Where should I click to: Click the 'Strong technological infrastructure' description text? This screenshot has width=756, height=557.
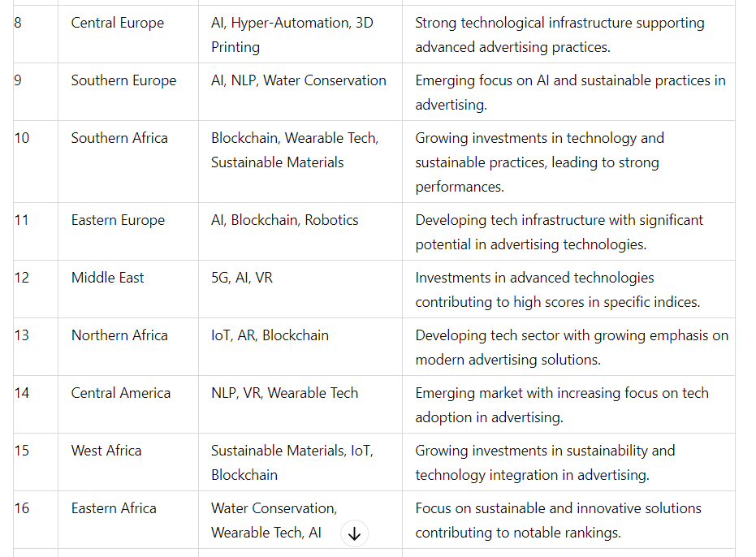(x=559, y=35)
